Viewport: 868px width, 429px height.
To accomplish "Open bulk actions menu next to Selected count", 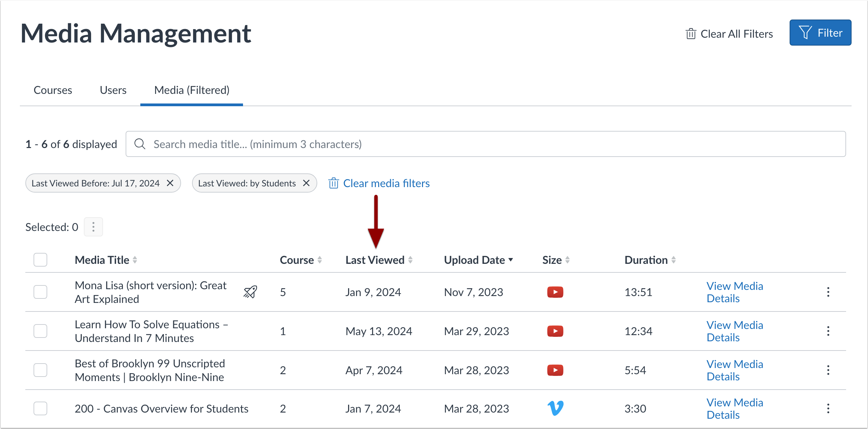I will click(x=93, y=227).
